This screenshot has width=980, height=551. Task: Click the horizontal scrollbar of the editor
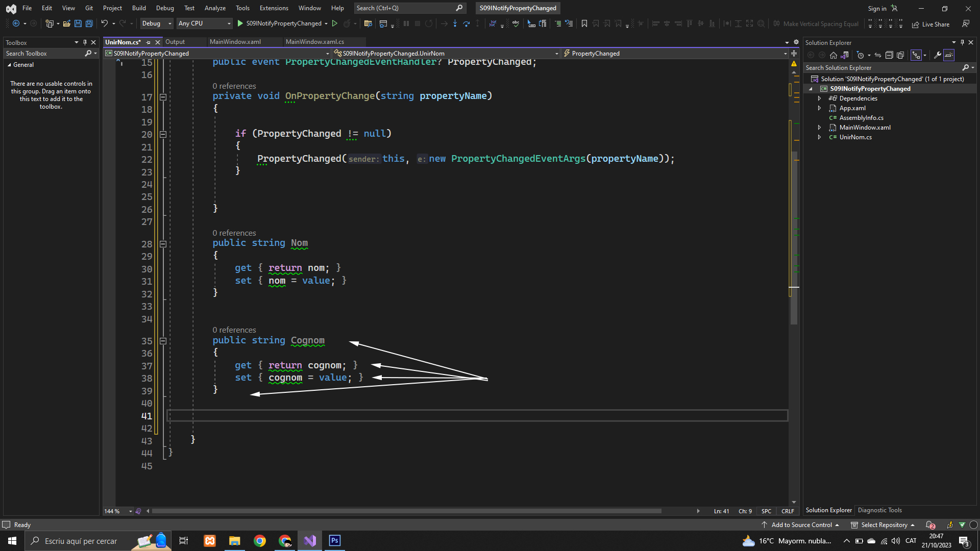click(406, 511)
